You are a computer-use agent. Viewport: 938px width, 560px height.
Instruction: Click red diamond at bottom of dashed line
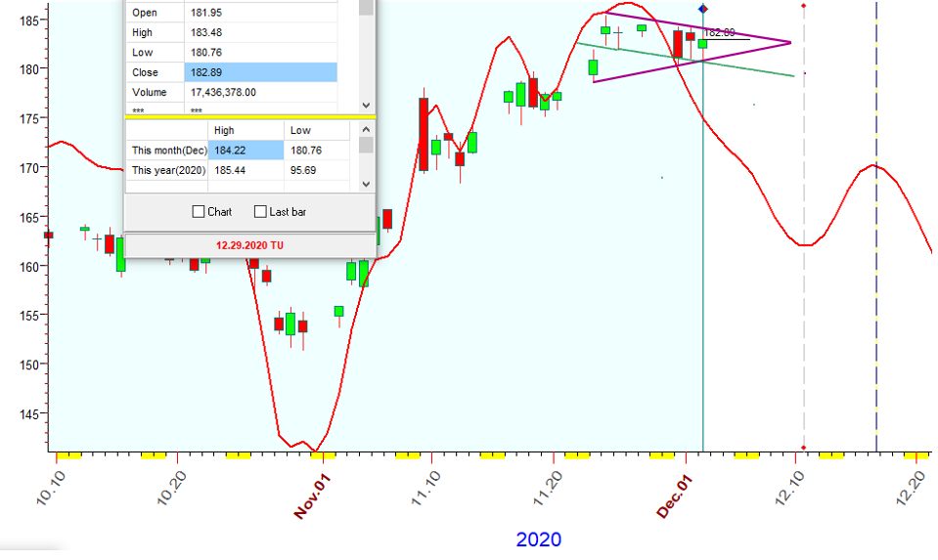(804, 448)
